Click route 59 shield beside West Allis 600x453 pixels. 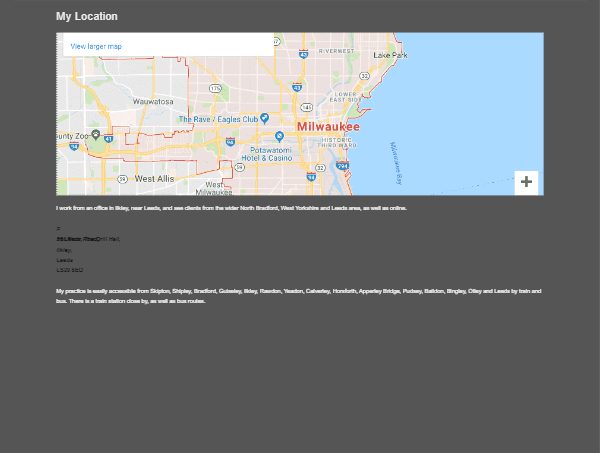(x=122, y=179)
